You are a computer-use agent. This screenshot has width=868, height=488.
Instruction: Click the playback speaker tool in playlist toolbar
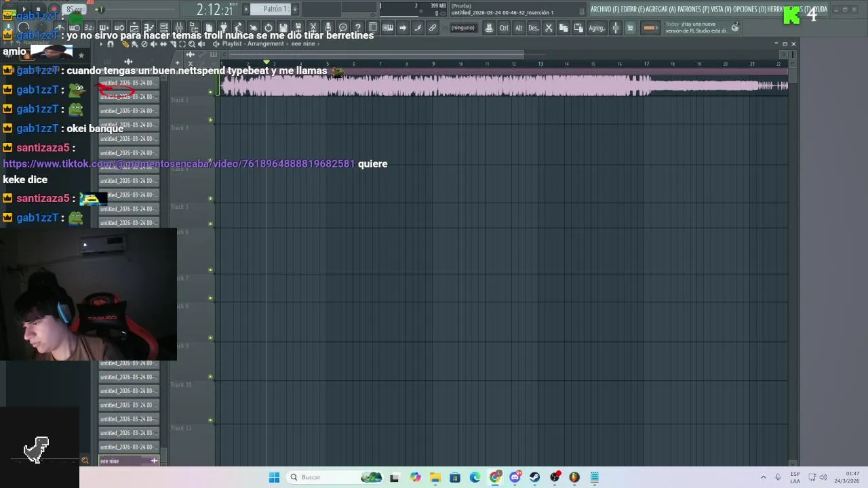click(x=201, y=44)
